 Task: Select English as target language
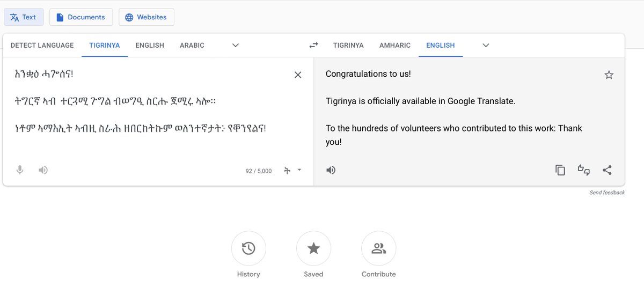[441, 46]
